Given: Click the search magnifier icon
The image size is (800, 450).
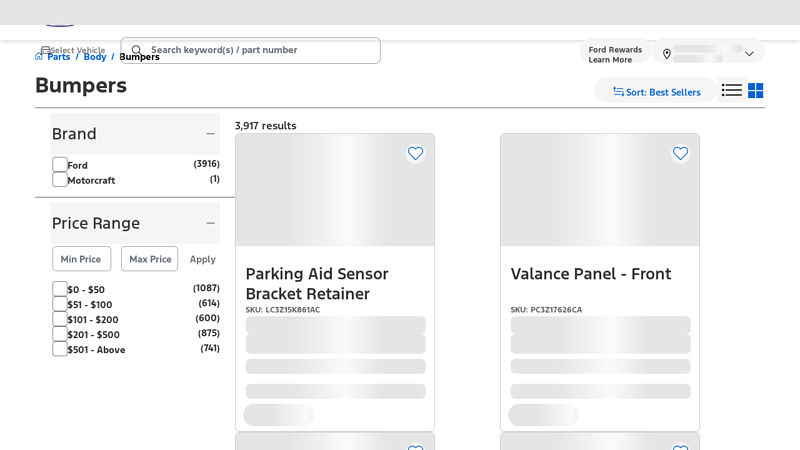Looking at the screenshot, I should point(137,50).
